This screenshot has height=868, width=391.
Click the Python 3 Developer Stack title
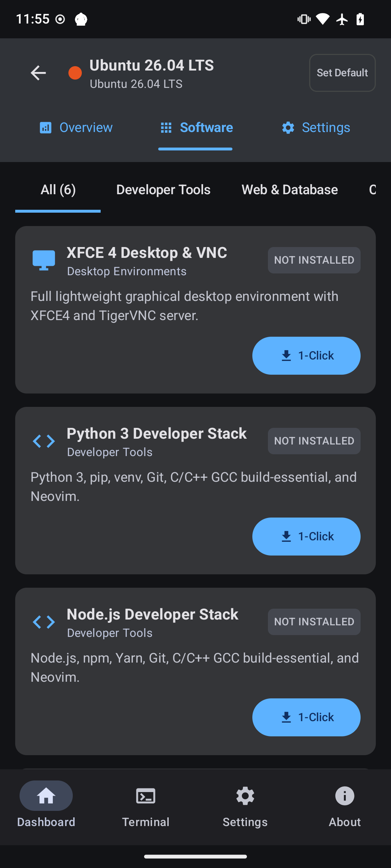157,433
